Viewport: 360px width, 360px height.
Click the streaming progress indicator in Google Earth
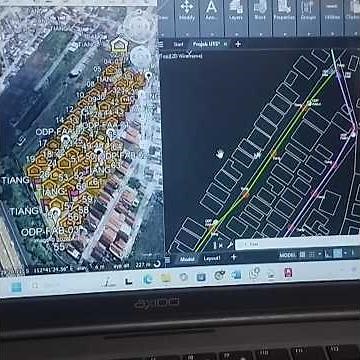tap(157, 264)
